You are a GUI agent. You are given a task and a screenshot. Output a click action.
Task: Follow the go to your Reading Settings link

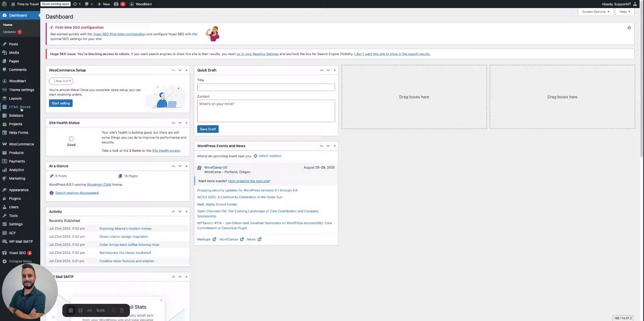(257, 54)
